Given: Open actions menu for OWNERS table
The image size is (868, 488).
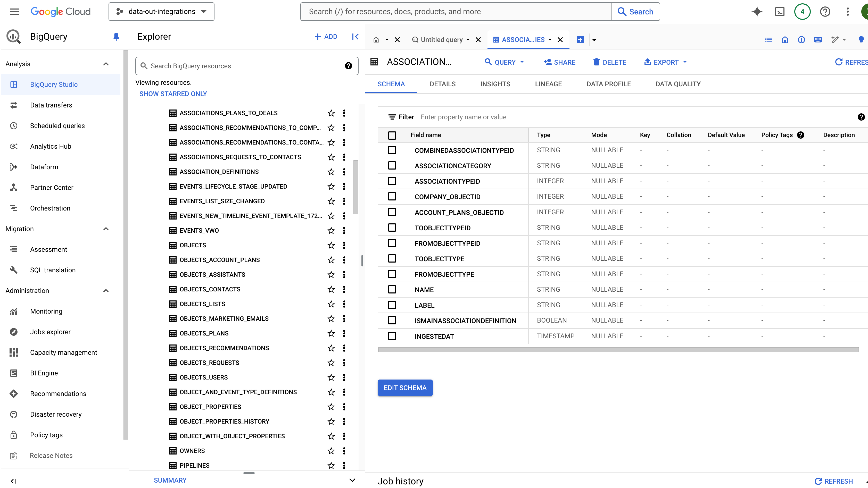Looking at the screenshot, I should click(x=344, y=451).
